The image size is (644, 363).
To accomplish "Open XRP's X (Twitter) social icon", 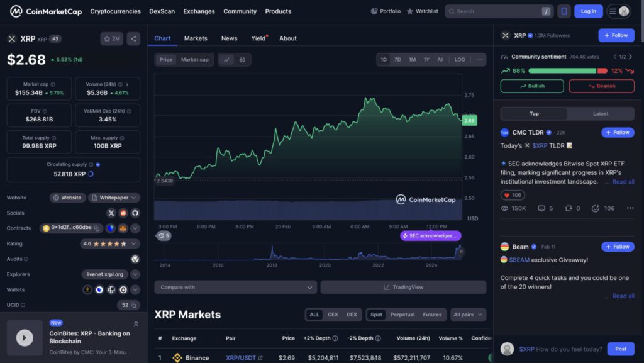I will coord(111,213).
